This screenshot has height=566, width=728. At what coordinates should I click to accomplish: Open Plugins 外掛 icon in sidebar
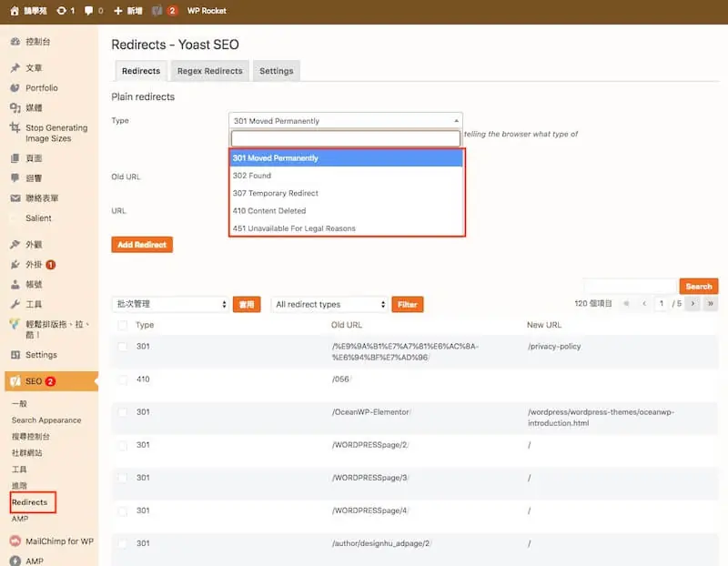pyautogui.click(x=15, y=265)
